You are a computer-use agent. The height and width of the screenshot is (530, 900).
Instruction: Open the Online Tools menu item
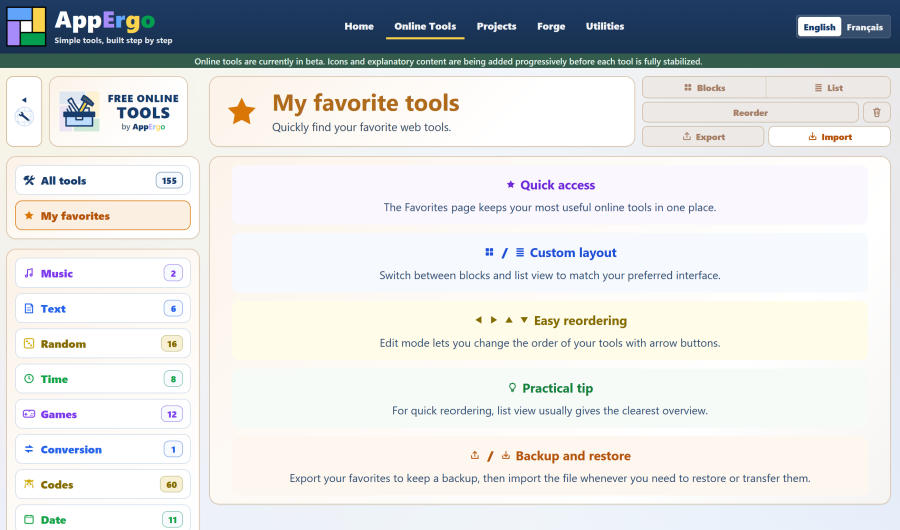click(425, 26)
